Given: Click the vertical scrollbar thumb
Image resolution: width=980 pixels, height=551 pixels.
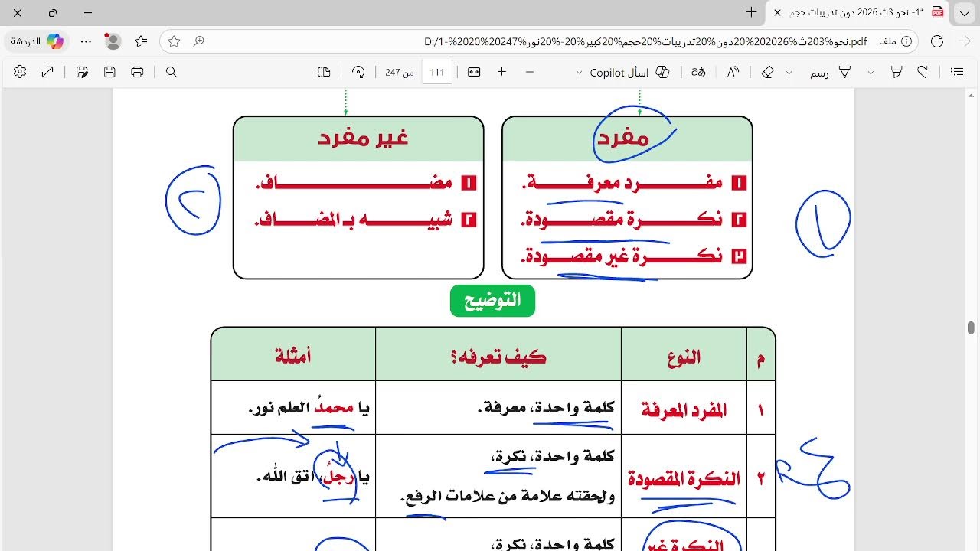Looking at the screenshot, I should (x=971, y=328).
